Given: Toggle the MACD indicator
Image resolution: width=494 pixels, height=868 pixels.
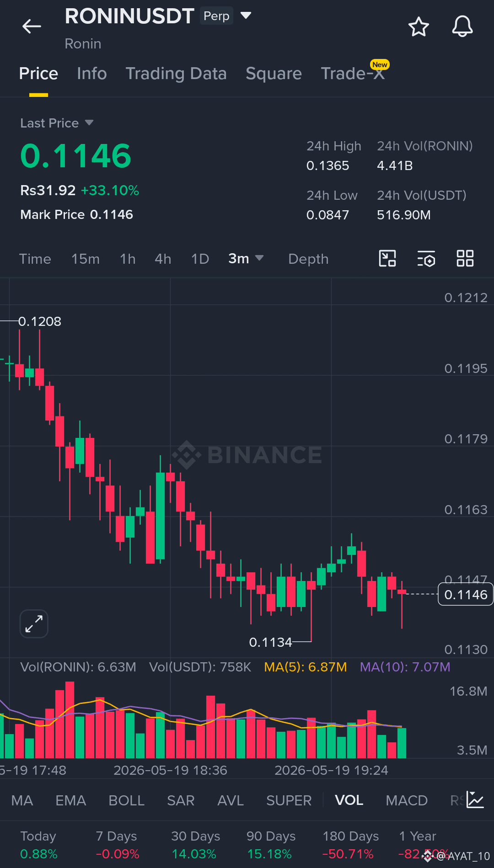Looking at the screenshot, I should coord(407,800).
